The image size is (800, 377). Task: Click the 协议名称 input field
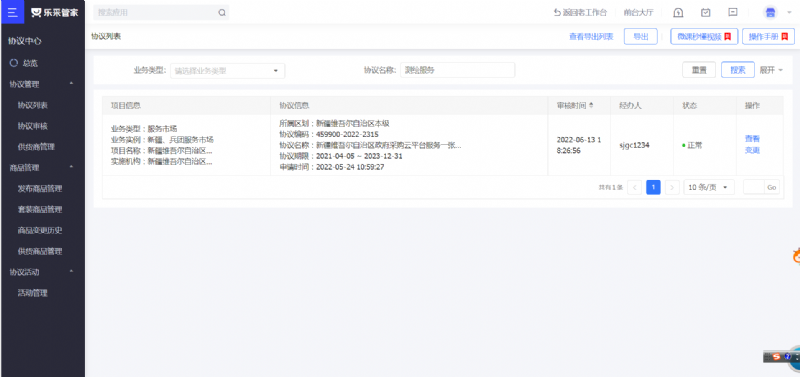tap(457, 70)
